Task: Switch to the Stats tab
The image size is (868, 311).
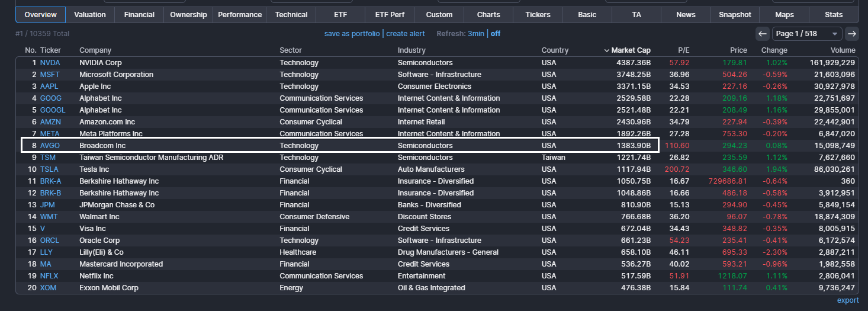Action: (x=834, y=15)
